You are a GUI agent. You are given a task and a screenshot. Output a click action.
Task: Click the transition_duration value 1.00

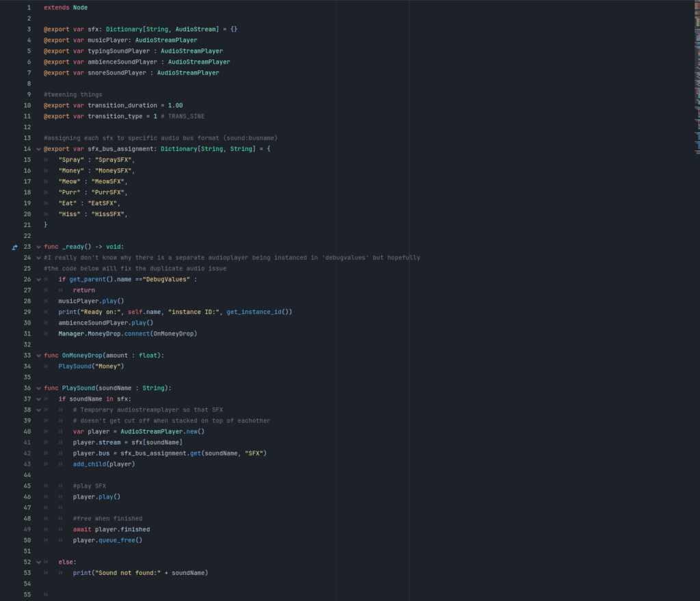point(175,105)
